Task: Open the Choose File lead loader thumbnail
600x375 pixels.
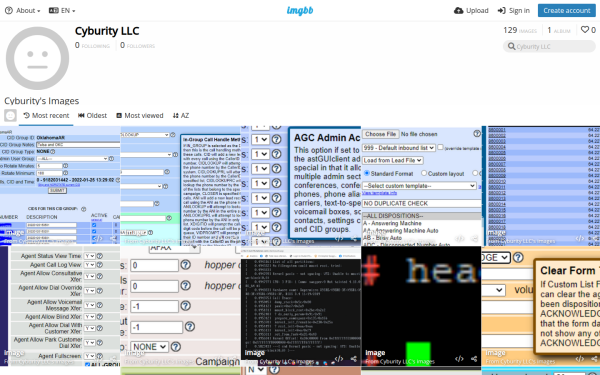Action: [x=421, y=185]
